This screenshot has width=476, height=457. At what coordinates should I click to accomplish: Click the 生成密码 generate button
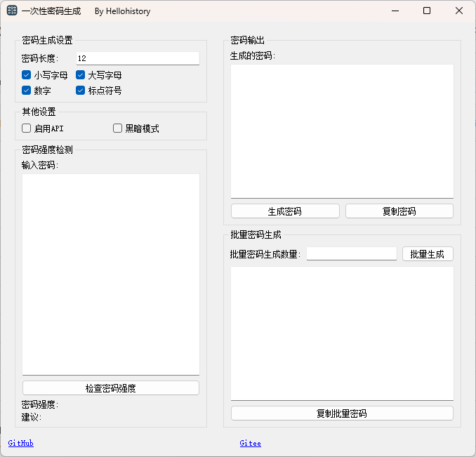click(x=285, y=211)
